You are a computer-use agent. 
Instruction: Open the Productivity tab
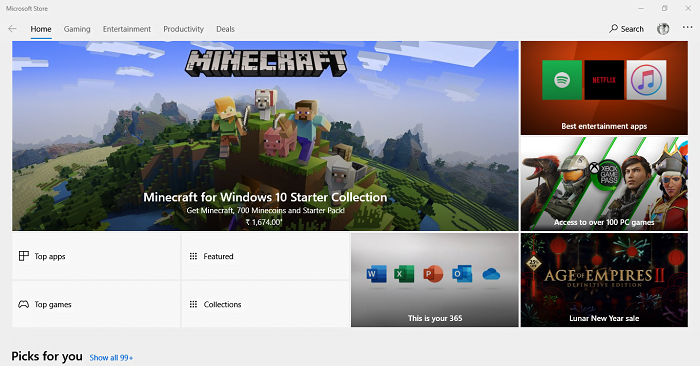[x=183, y=29]
